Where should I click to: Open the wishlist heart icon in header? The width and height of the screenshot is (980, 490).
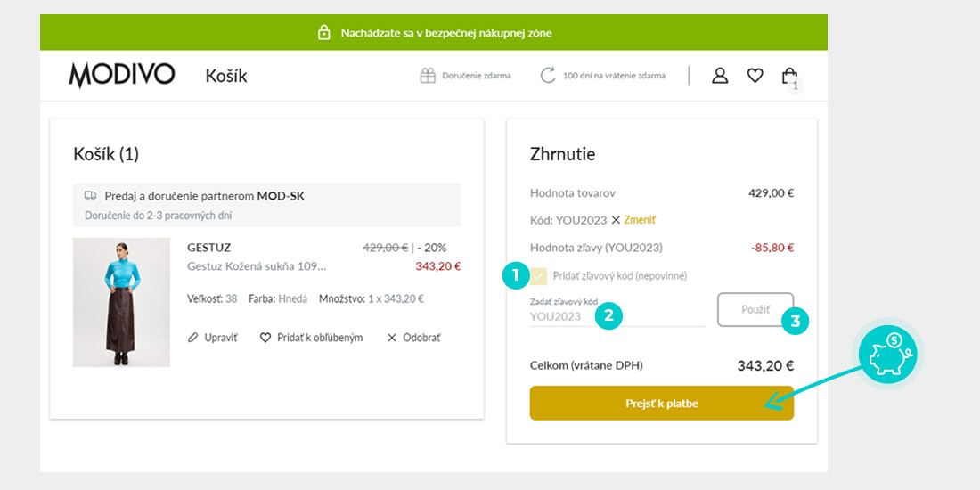tap(755, 76)
